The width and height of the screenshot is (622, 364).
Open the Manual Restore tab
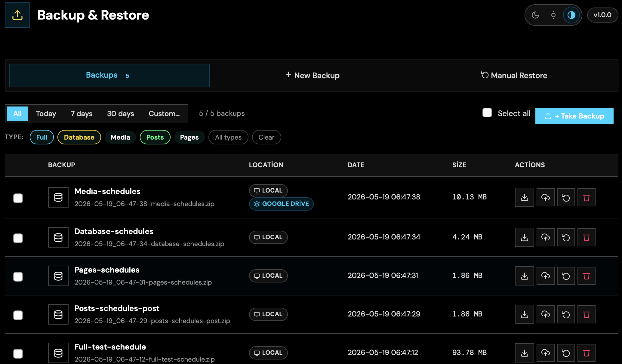514,76
